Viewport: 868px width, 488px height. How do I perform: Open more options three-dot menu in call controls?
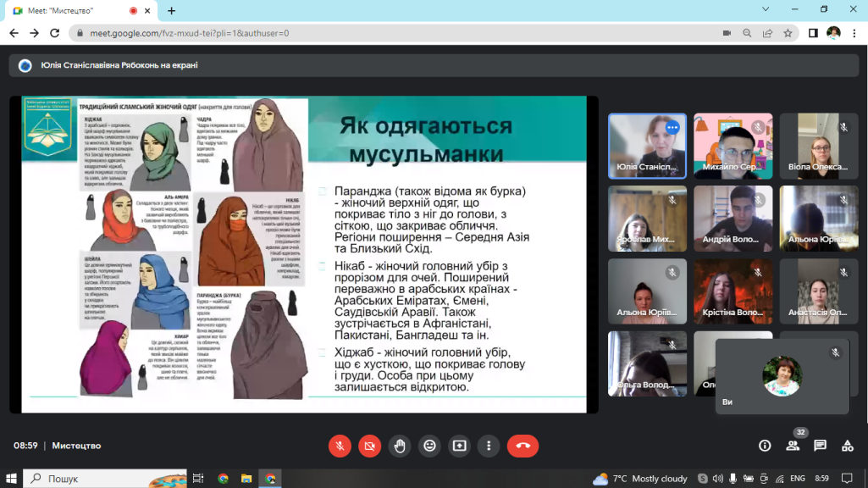tap(489, 446)
